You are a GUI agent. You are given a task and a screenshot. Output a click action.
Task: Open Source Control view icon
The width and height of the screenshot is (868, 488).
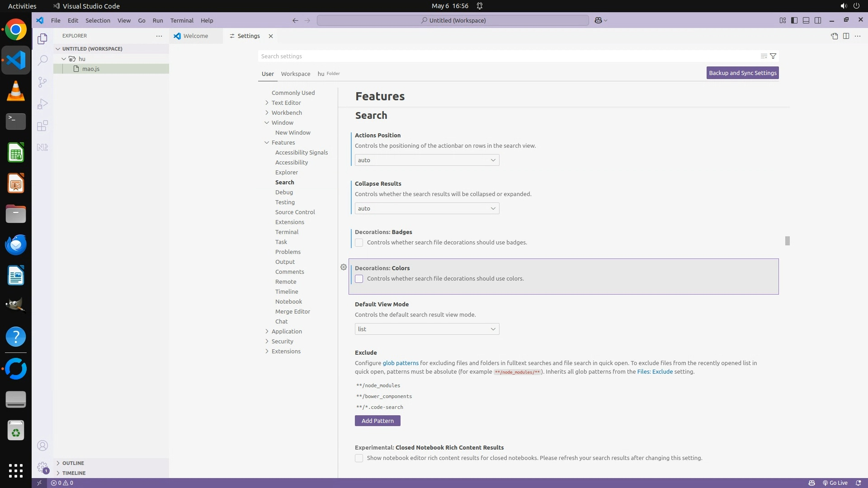[42, 82]
